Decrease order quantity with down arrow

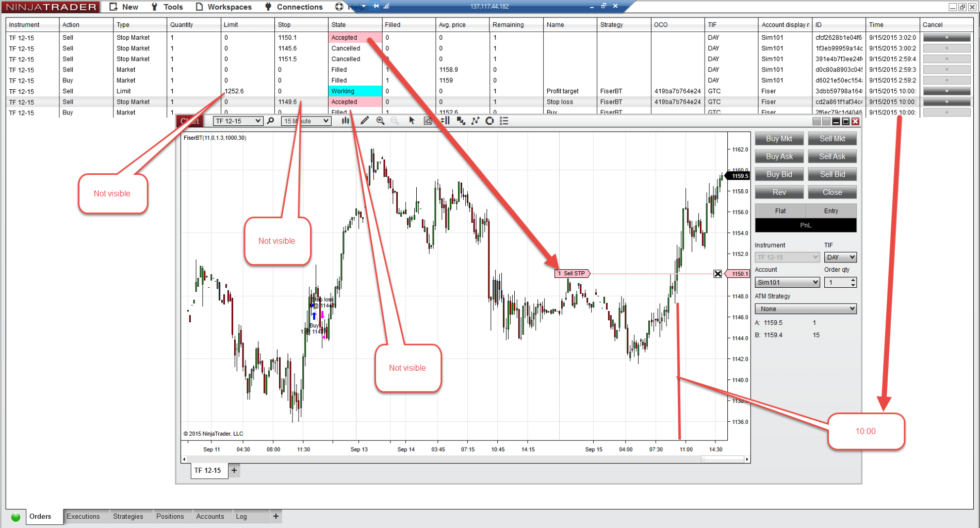point(853,285)
